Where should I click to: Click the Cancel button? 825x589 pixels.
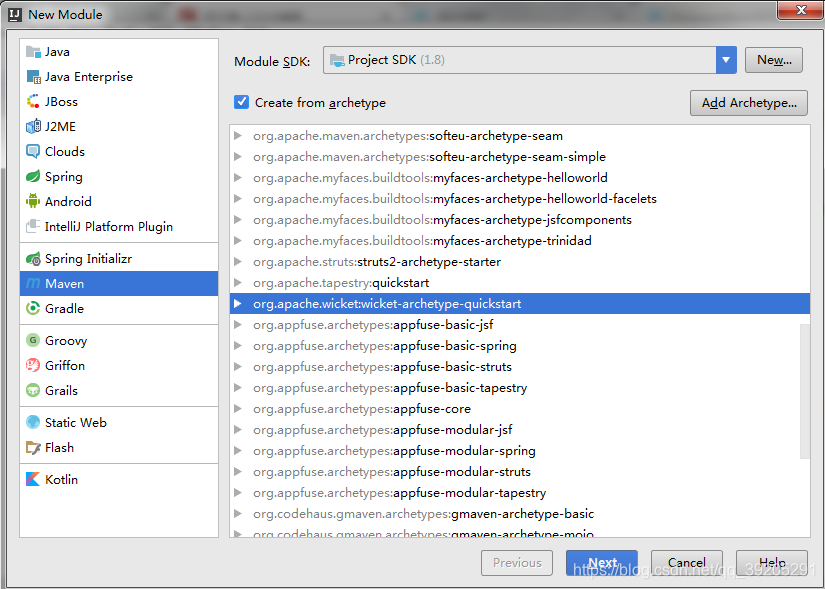(x=687, y=563)
